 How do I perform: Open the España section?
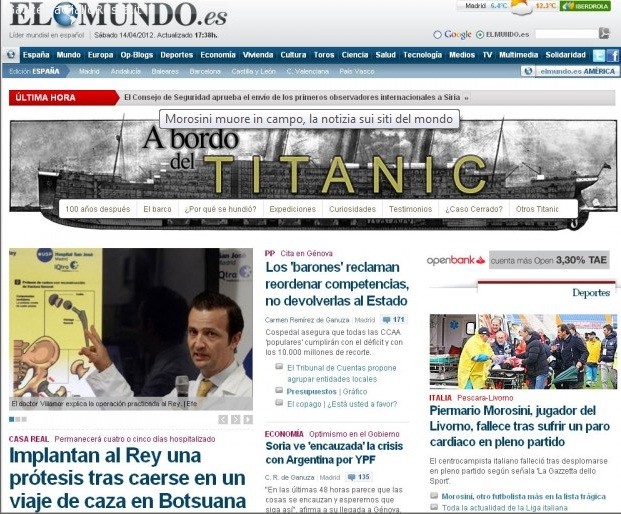(x=36, y=55)
